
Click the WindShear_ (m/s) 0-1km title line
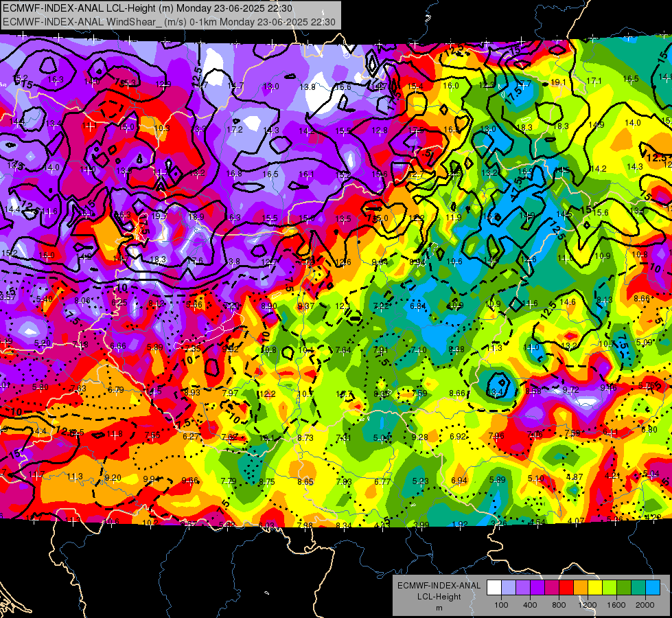(x=169, y=22)
